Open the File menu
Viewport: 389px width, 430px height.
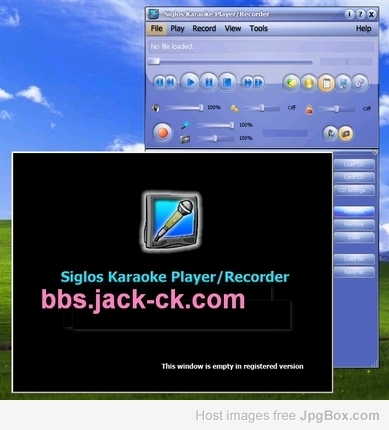tap(157, 29)
